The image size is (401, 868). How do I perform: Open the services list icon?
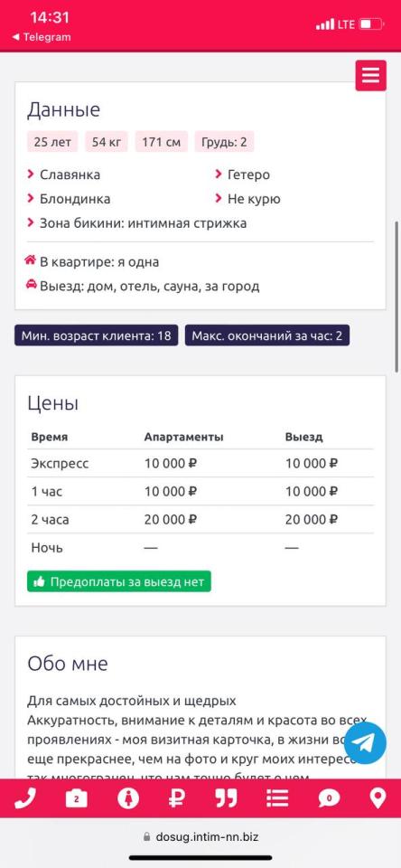[277, 798]
